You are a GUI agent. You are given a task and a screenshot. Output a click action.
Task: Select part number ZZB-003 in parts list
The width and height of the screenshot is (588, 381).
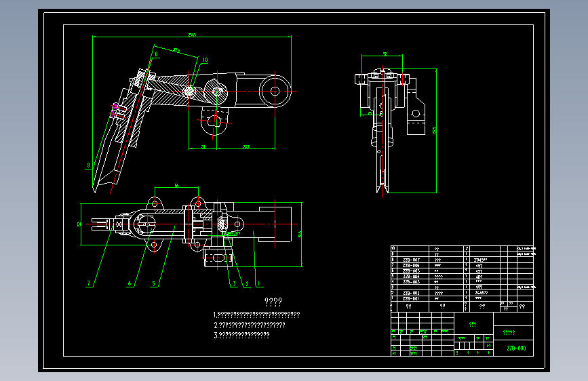pyautogui.click(x=411, y=281)
